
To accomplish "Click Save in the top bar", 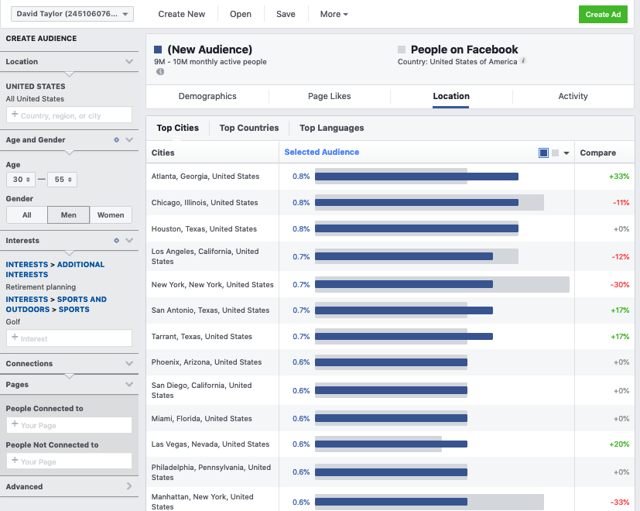I will (286, 14).
